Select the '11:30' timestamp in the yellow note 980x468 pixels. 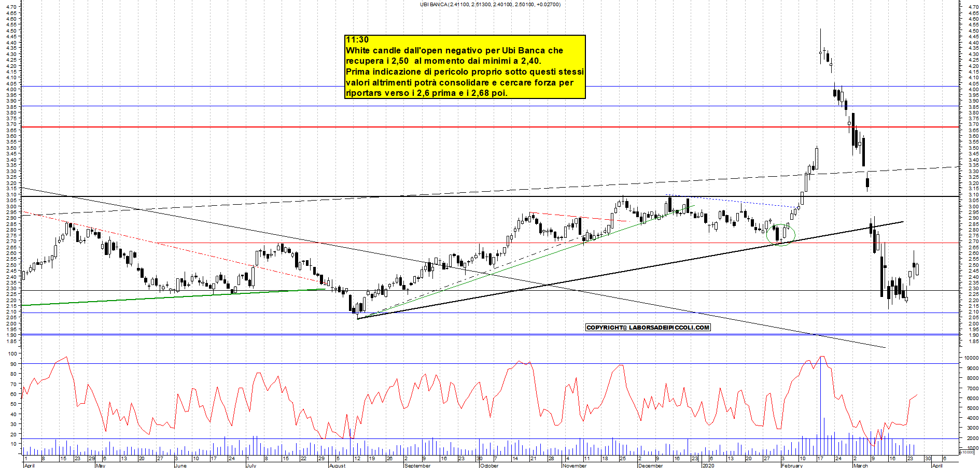click(x=357, y=40)
